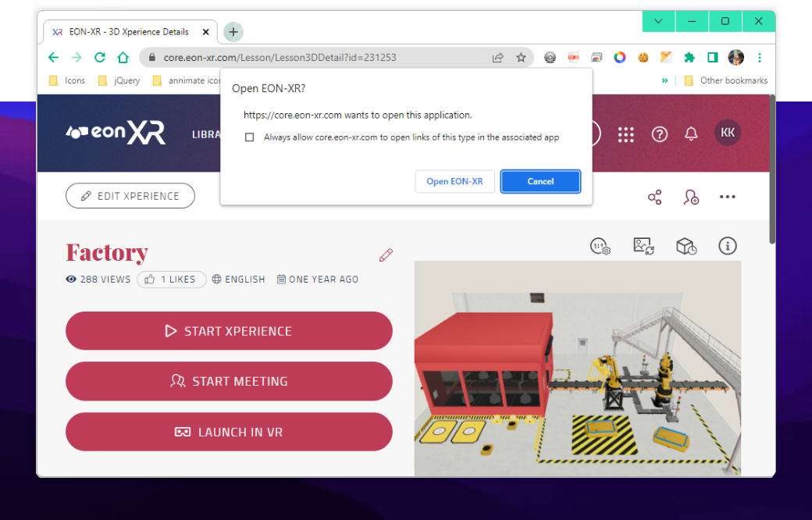Click the add user icon
The image size is (812, 520).
(x=691, y=197)
